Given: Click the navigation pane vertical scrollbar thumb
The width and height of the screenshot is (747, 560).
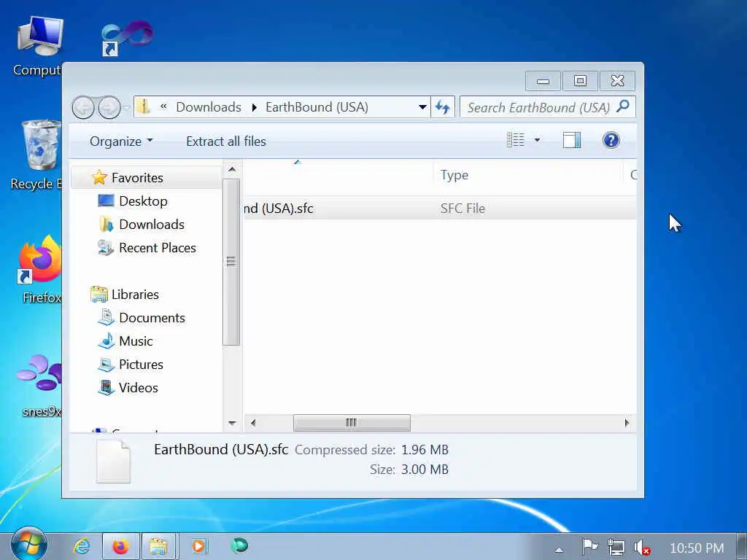Looking at the screenshot, I should pos(231,262).
